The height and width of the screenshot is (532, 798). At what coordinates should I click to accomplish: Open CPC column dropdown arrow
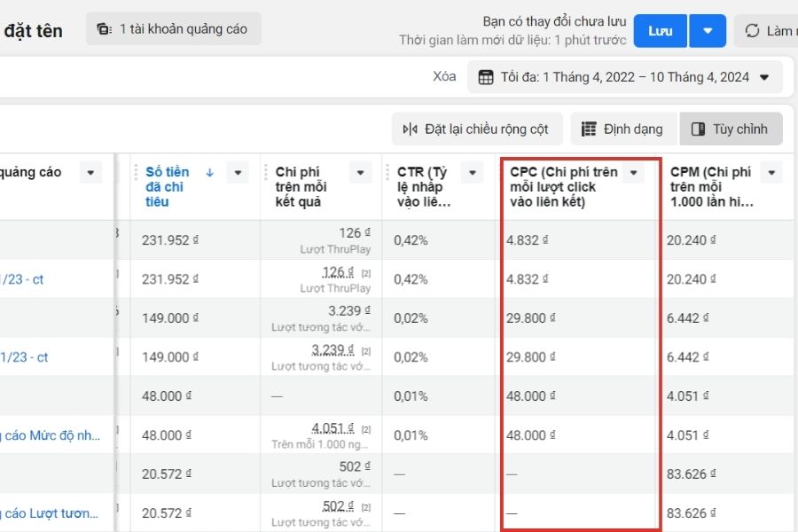point(634,173)
